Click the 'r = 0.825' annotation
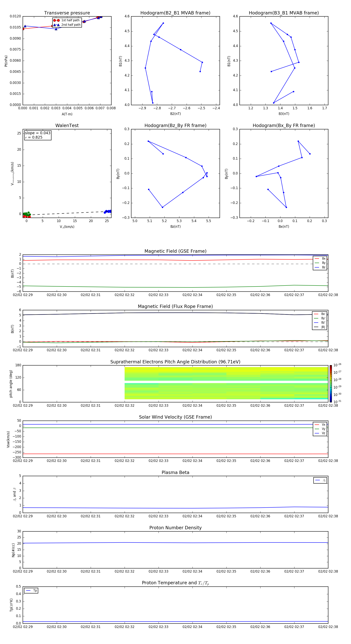This screenshot has height=644, width=351. click(x=34, y=137)
